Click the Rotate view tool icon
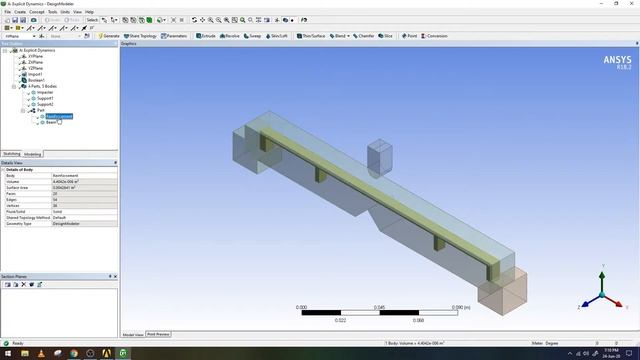Screen dimensions: 640x360 coord(194,20)
